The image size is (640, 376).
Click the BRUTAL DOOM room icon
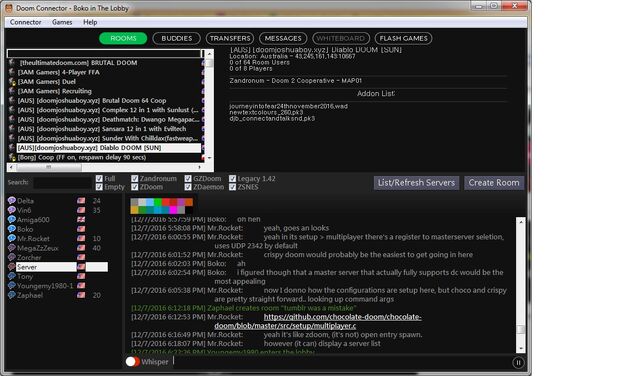[12, 62]
